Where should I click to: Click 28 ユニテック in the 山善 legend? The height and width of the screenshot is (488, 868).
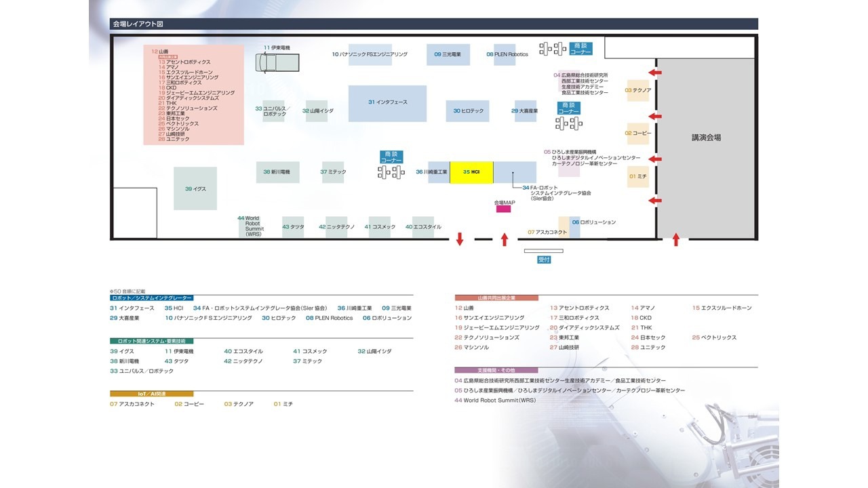pos(648,347)
